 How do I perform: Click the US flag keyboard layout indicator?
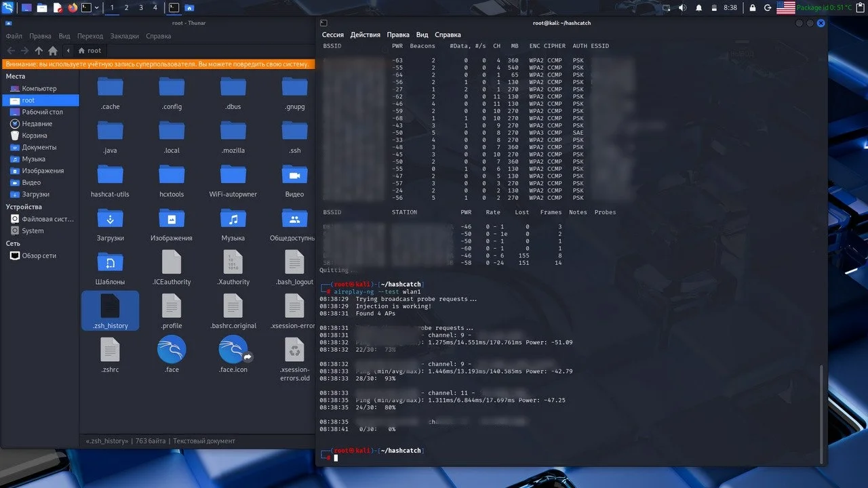[785, 7]
